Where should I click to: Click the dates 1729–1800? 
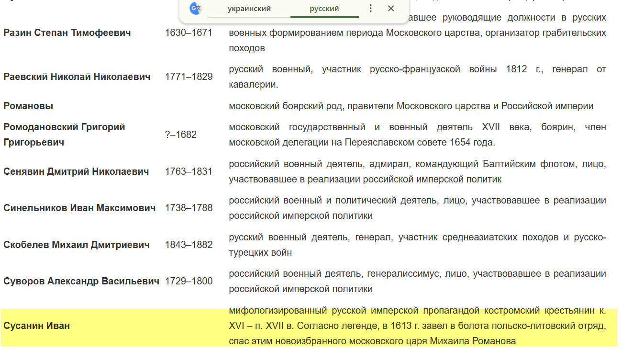pos(189,281)
